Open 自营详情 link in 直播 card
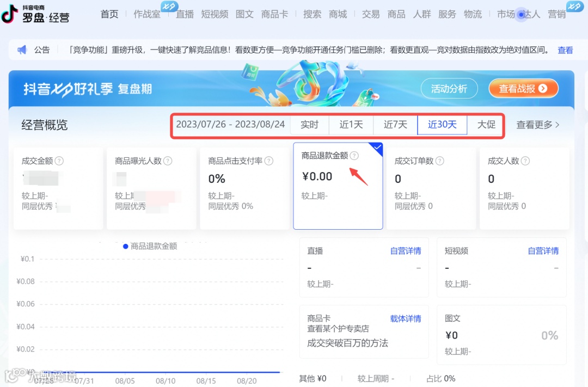588x387 pixels. pos(406,251)
